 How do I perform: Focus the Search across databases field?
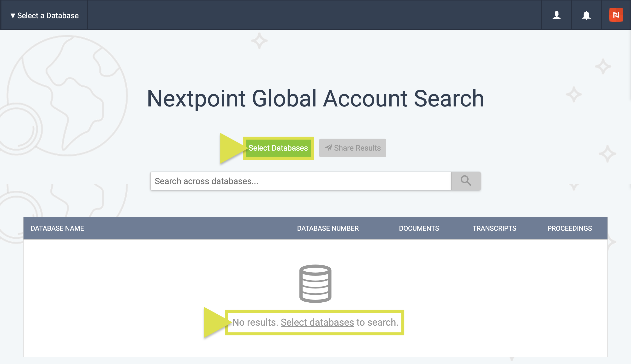pos(301,181)
